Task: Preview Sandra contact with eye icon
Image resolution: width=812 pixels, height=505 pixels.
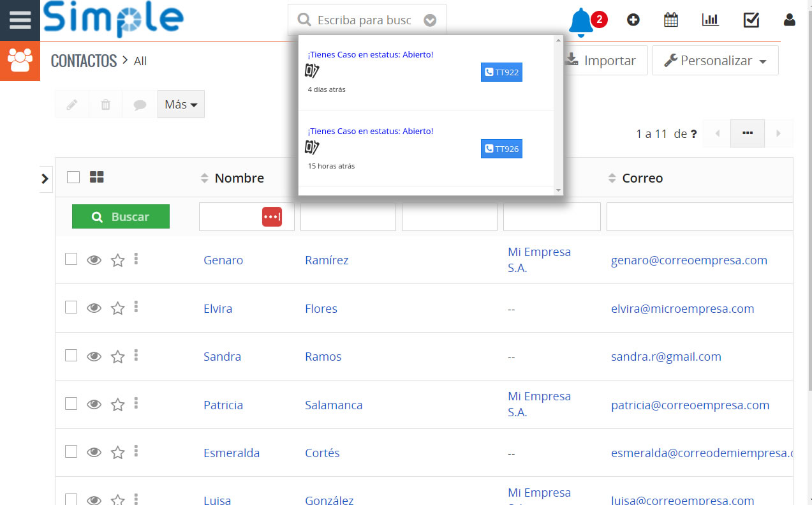Action: coord(94,356)
